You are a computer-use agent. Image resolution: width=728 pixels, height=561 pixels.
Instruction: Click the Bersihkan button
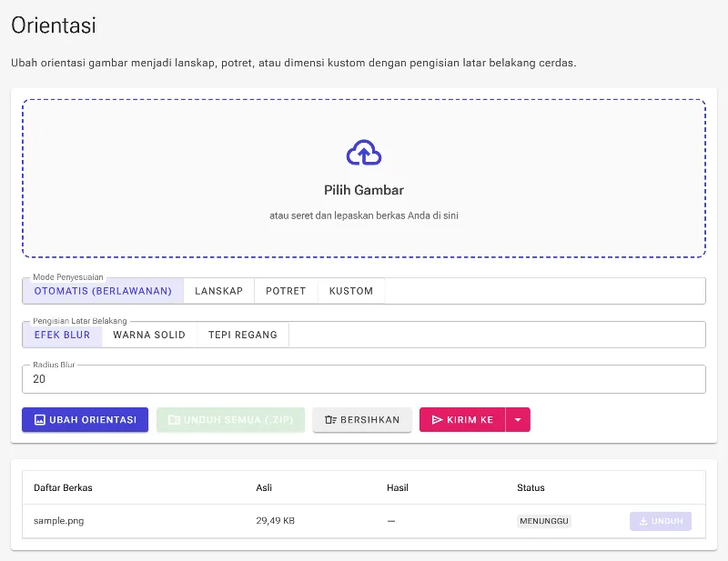pos(362,420)
